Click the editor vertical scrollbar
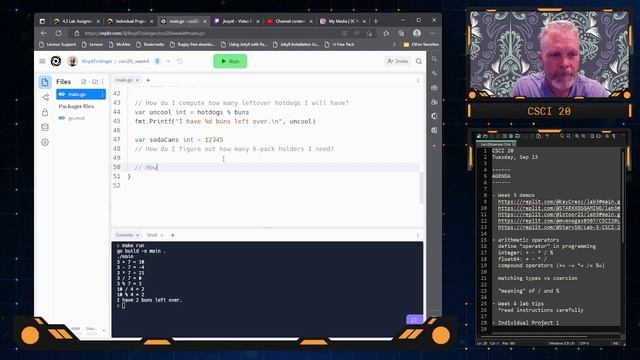 click(422, 187)
